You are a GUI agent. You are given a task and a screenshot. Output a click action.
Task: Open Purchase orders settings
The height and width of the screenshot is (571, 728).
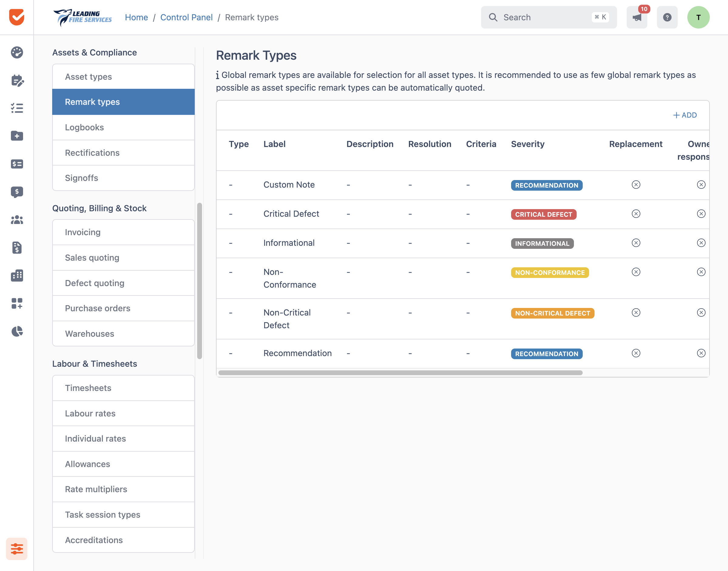[x=123, y=308]
